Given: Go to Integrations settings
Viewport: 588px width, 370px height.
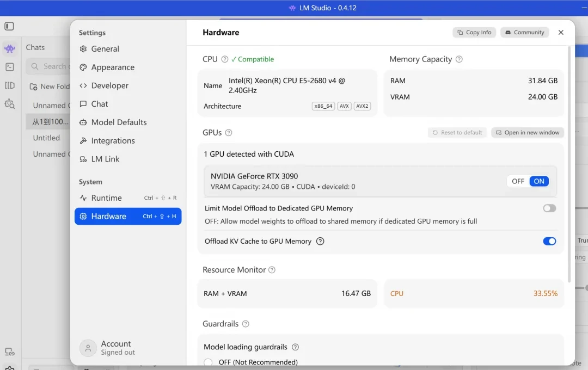Looking at the screenshot, I should 128,141.
